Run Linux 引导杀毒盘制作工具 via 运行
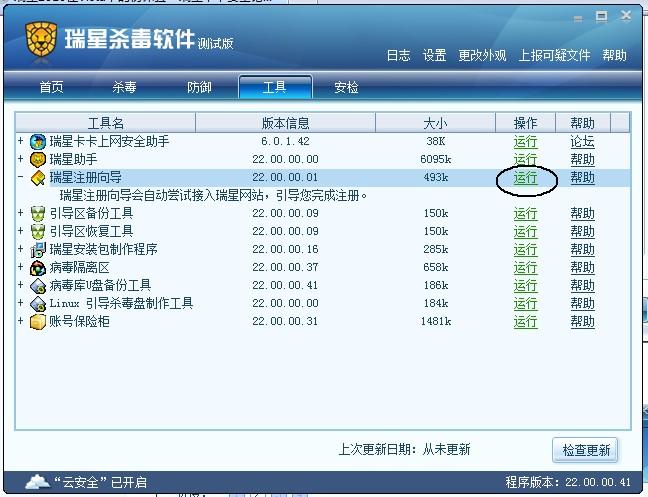The width and height of the screenshot is (648, 497). (x=525, y=304)
